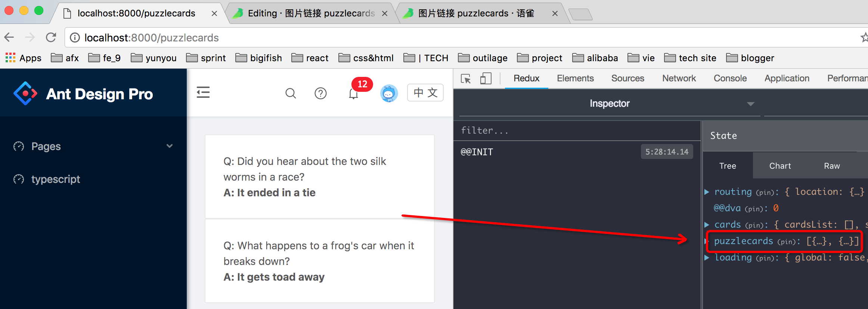Open the | TECH bookmark folder

coord(426,58)
